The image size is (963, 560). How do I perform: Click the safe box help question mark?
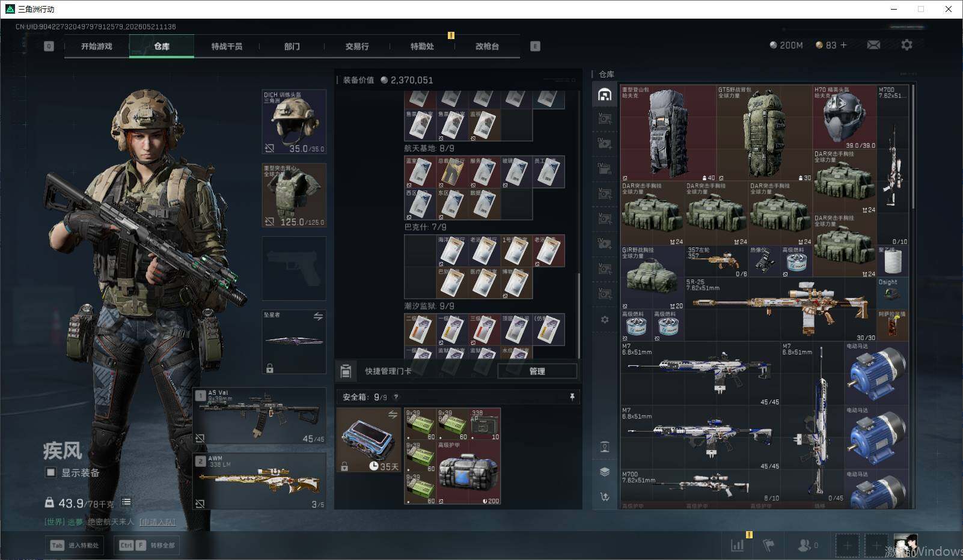(396, 397)
